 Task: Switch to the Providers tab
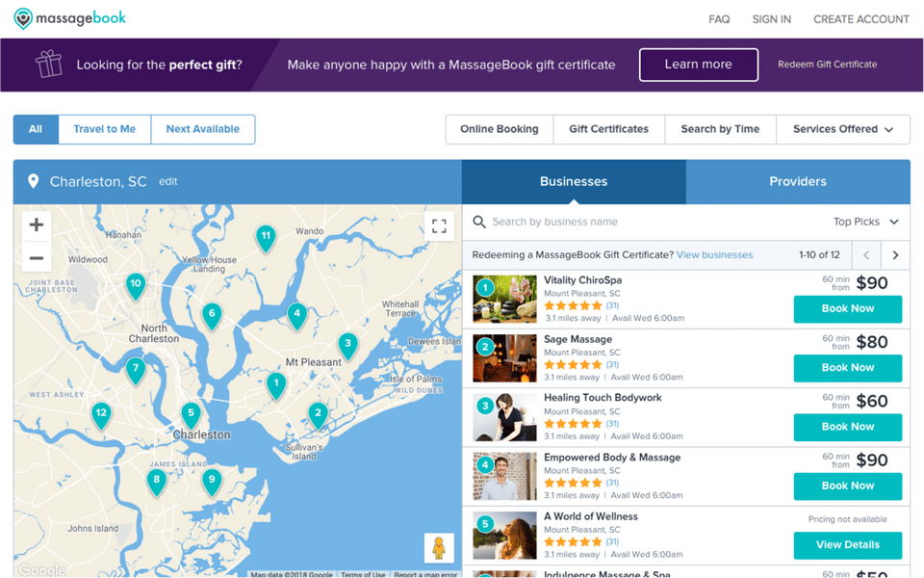[797, 181]
